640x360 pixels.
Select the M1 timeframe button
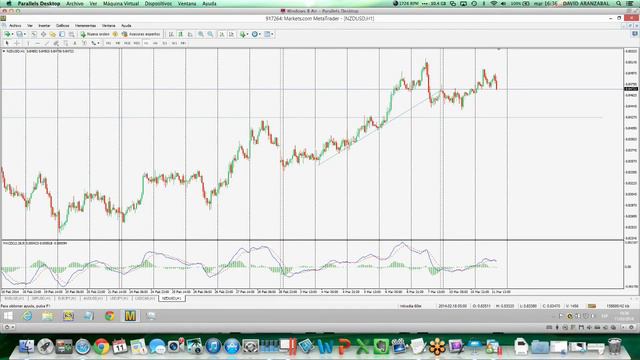(108, 43)
